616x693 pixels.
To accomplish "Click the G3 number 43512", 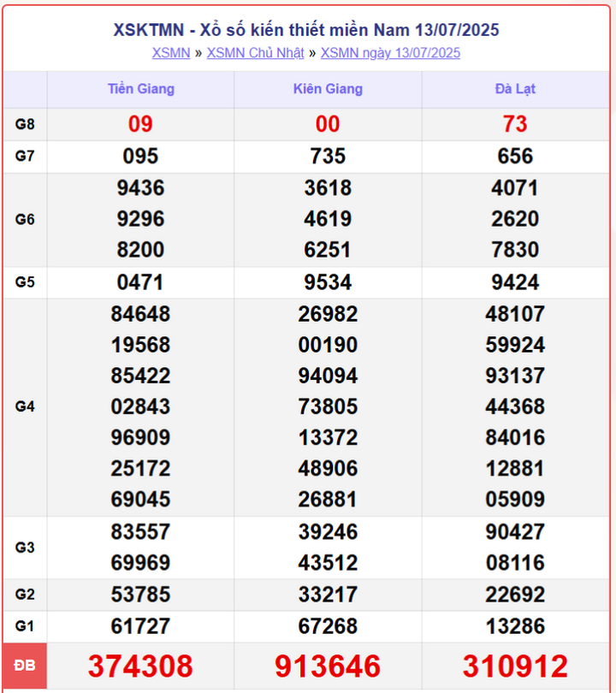I will click(x=328, y=563).
